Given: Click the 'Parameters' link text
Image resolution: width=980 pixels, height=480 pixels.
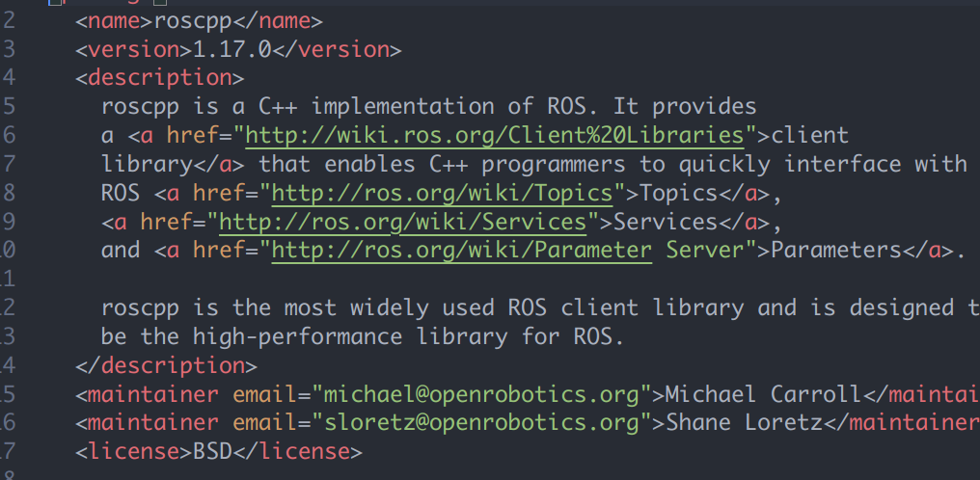Looking at the screenshot, I should coord(835,251).
